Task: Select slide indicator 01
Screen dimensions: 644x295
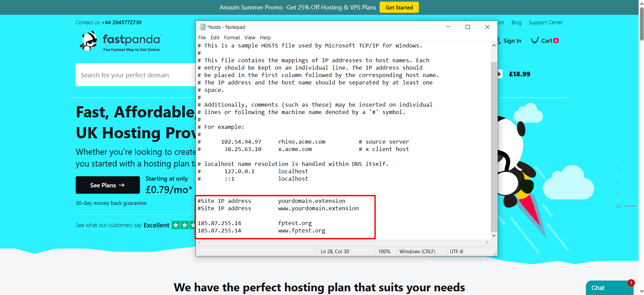Action: 618,169
